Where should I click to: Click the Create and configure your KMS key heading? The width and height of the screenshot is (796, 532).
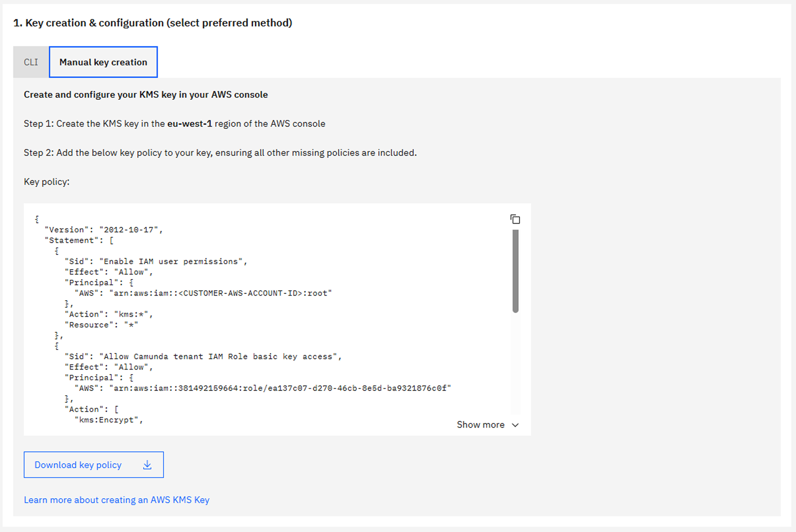(145, 95)
